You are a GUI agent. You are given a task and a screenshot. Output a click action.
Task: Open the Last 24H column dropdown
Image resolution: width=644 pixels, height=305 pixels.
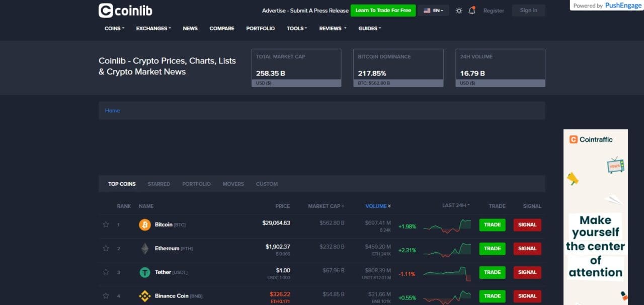(x=456, y=205)
